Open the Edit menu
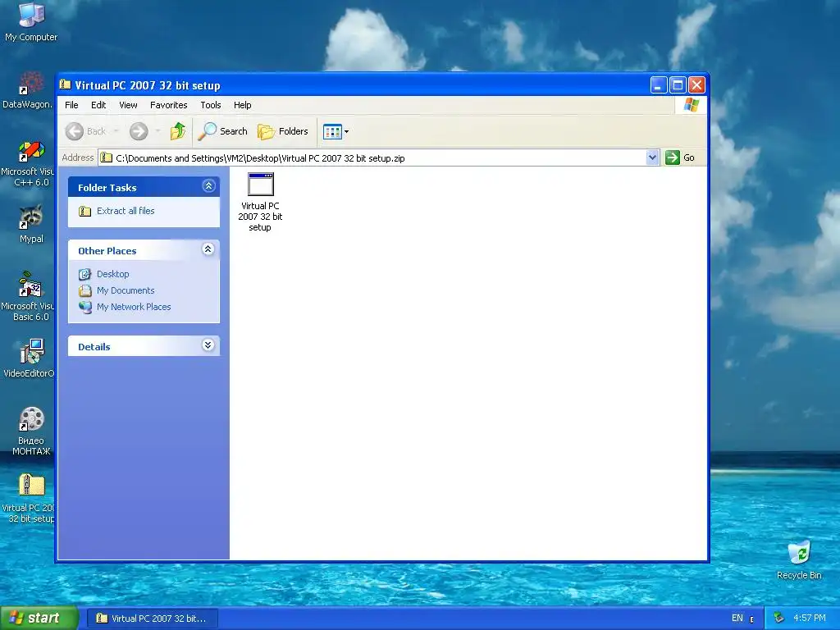840x630 pixels. click(98, 105)
